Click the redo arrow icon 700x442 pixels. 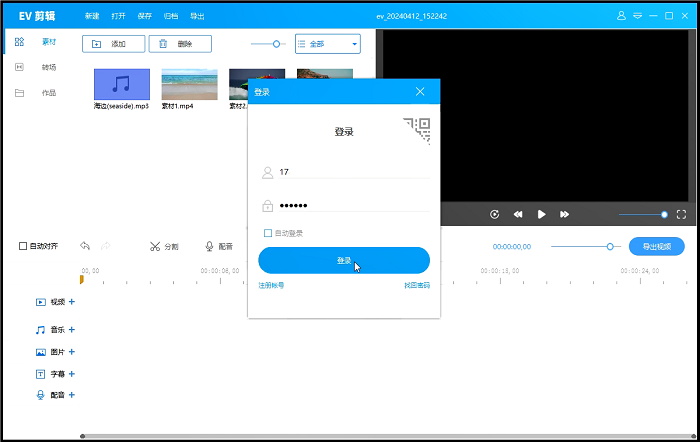[x=106, y=246]
